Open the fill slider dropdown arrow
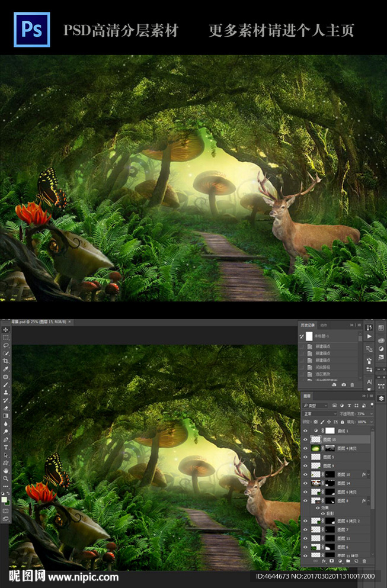 [371, 422]
